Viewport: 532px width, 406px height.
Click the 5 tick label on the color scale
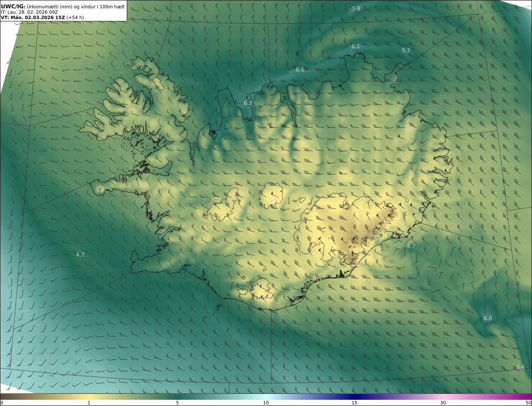[x=177, y=403]
